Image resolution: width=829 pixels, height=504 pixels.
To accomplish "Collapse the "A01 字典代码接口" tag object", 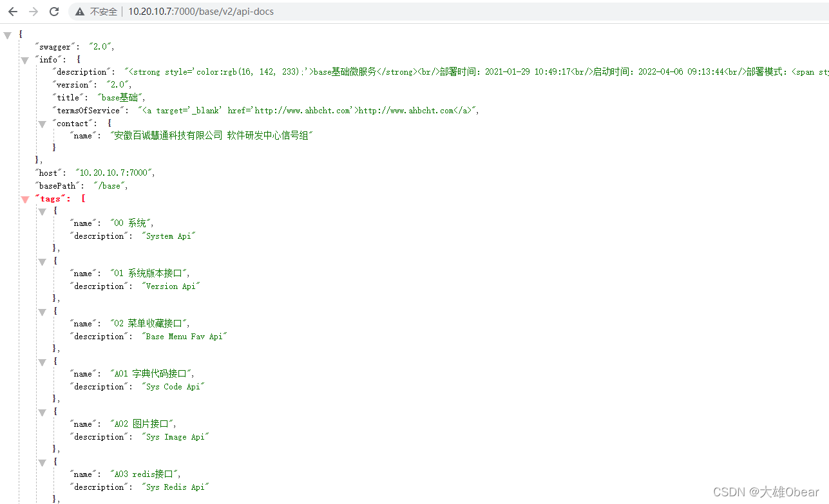I will [43, 362].
